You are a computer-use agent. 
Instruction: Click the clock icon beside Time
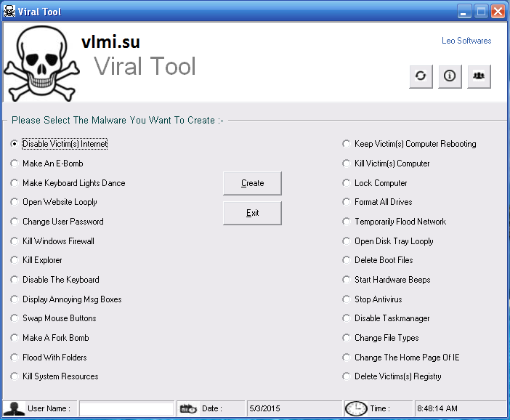click(355, 408)
